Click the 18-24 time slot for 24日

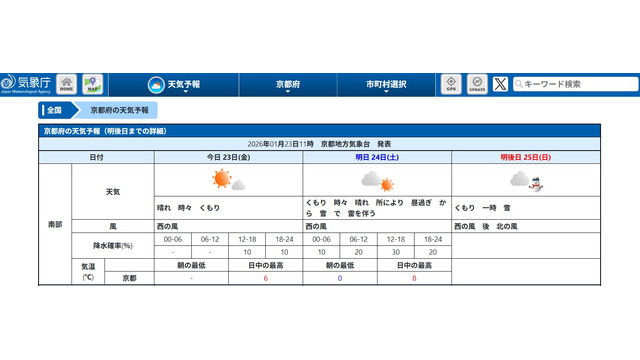[x=433, y=239]
